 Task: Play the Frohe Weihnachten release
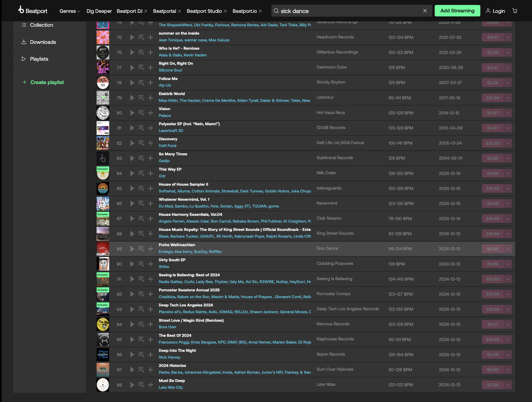132,249
